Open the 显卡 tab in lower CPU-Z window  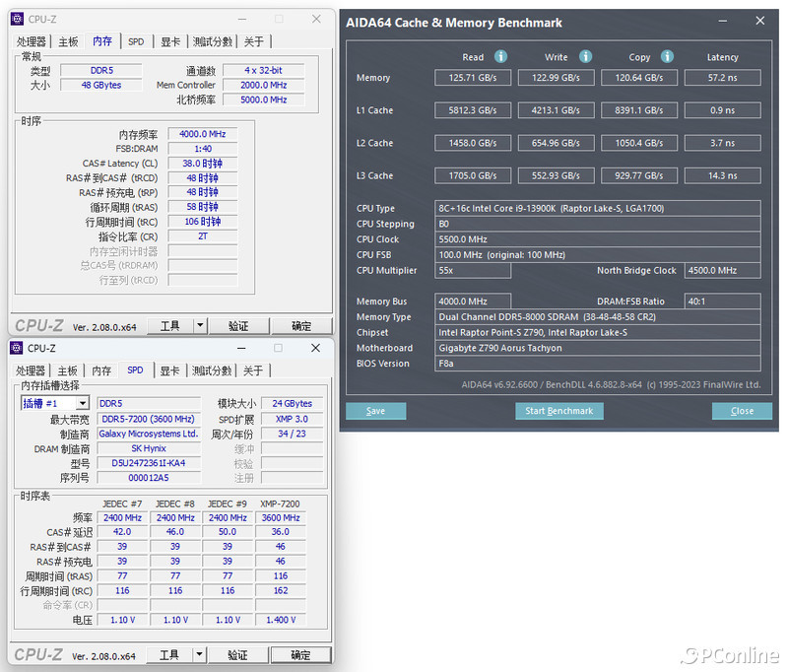point(170,370)
